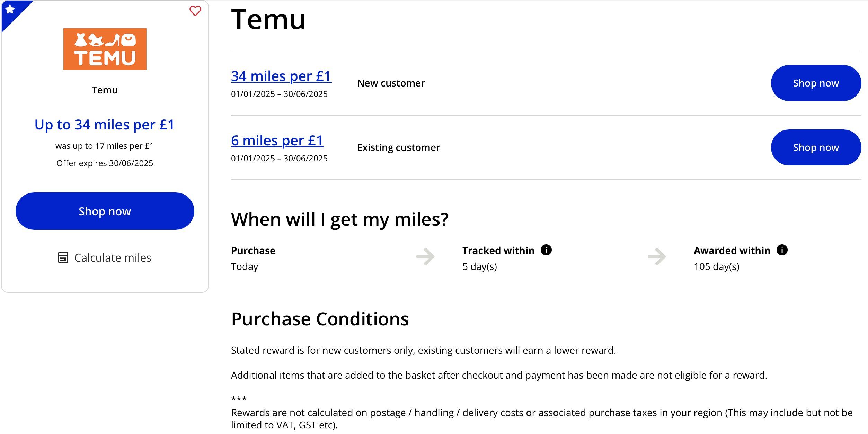Click arrow between Purchase and Tracked within
This screenshot has width=868, height=434.
pos(425,257)
